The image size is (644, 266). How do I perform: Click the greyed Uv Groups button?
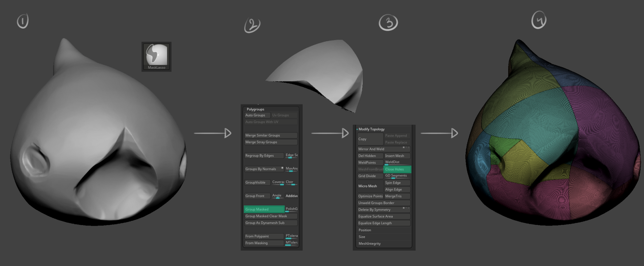tap(284, 115)
